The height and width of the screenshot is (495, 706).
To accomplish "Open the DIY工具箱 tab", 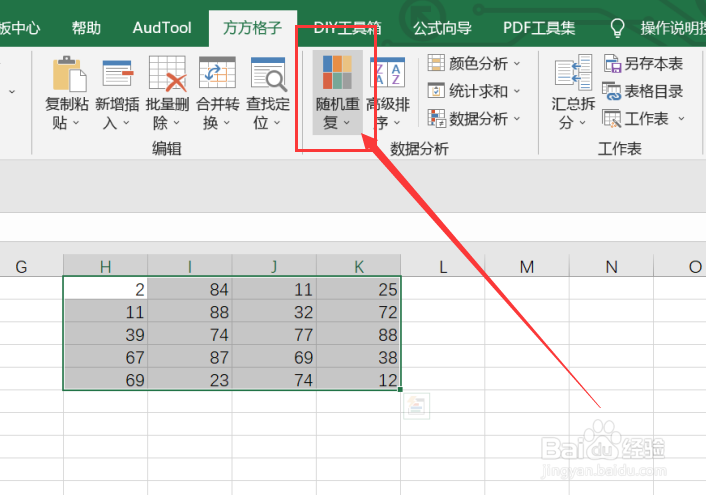I will (x=348, y=28).
